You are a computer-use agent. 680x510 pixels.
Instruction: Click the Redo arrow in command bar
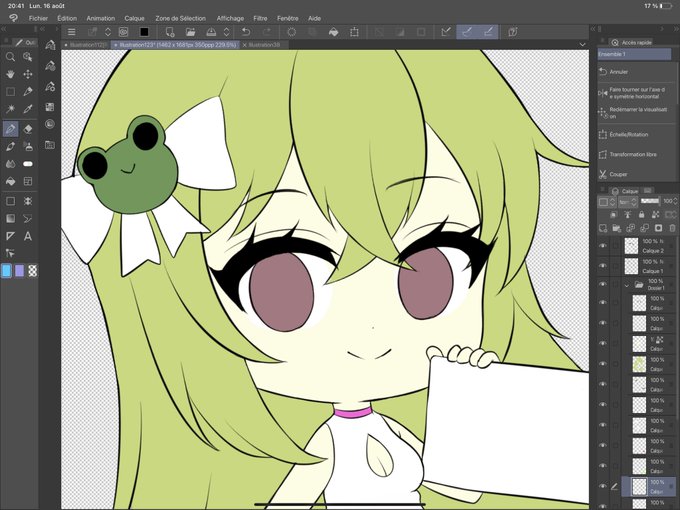click(x=267, y=32)
